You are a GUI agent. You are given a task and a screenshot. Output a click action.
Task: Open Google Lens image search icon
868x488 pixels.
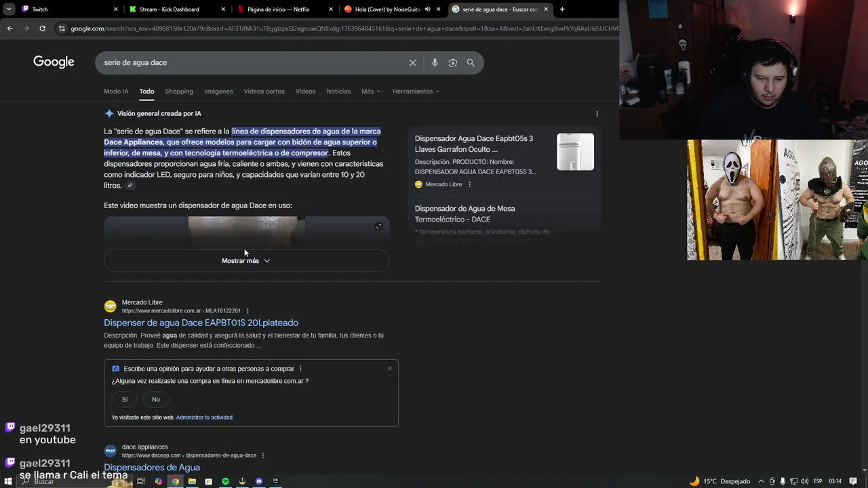tap(453, 62)
